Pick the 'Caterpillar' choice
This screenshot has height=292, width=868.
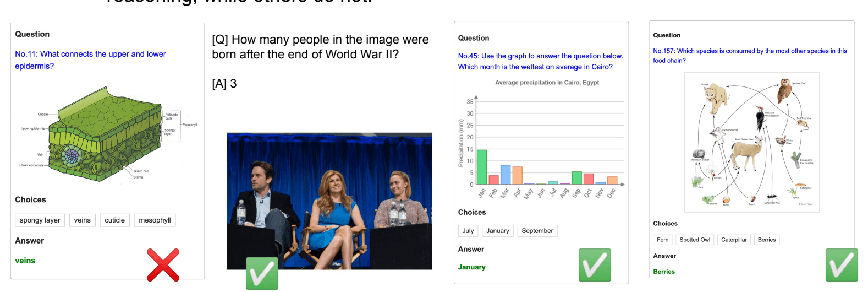tap(734, 240)
